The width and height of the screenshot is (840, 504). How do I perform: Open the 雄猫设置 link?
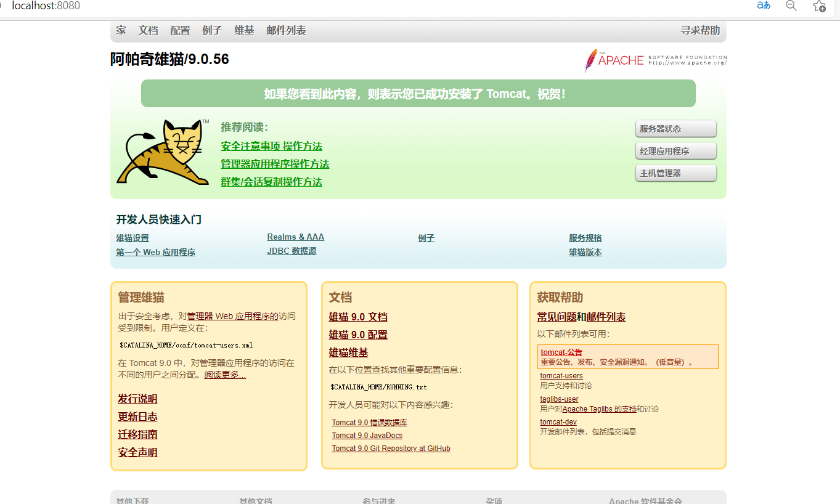click(133, 238)
